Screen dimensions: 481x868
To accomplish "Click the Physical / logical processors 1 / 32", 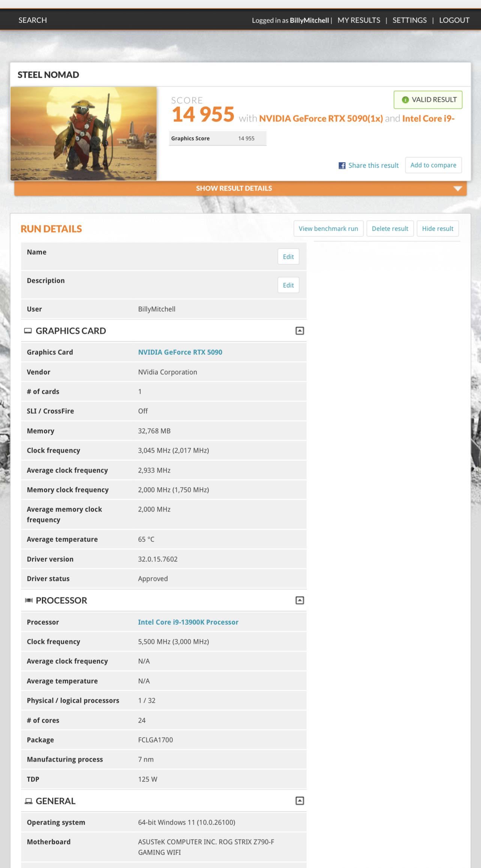I will tap(147, 700).
